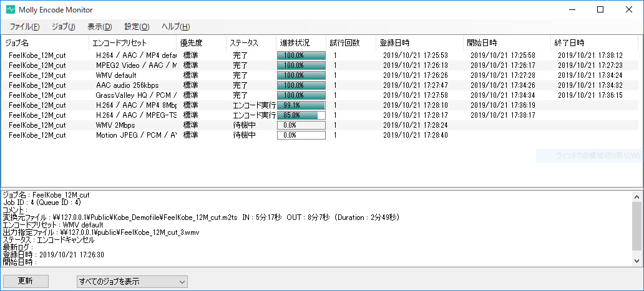Open the 表示 menu
Screen dimensions: 644x291
click(99, 27)
